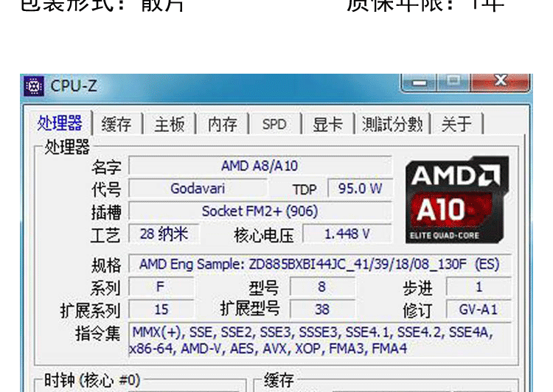Click the 扩展系列 value 15

coord(161,309)
